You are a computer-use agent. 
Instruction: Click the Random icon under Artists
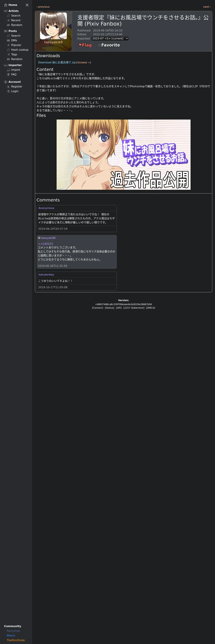[x=9, y=25]
